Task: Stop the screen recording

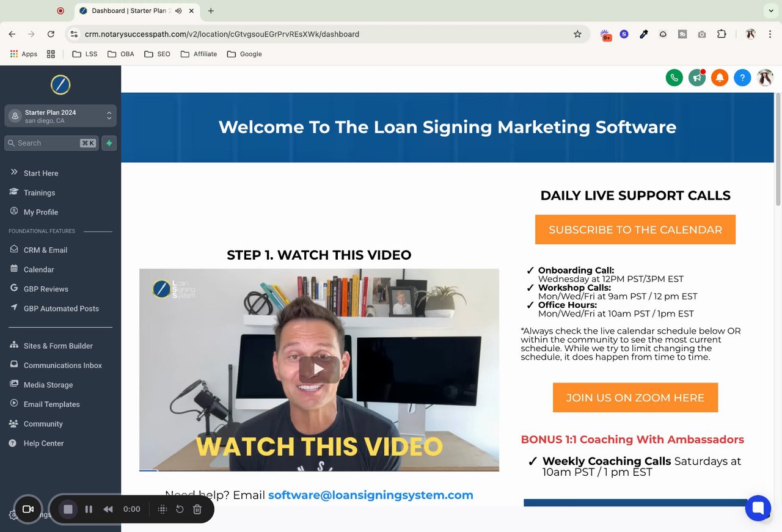Action: 68,509
